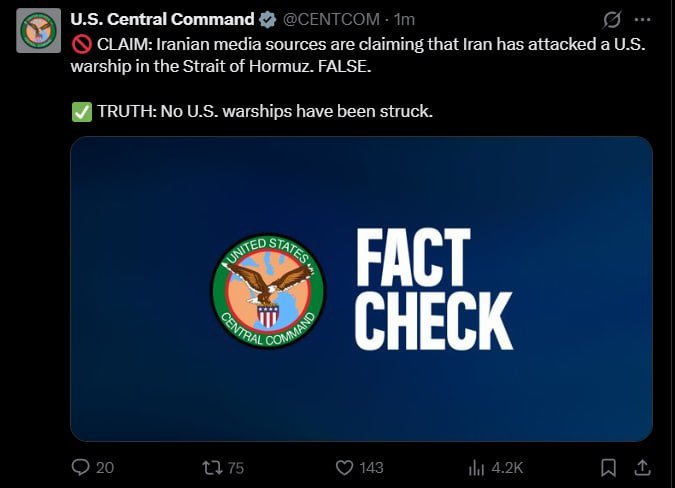Click the red prohibited emoji before CLAIM
The width and height of the screenshot is (675, 488).
(81, 44)
